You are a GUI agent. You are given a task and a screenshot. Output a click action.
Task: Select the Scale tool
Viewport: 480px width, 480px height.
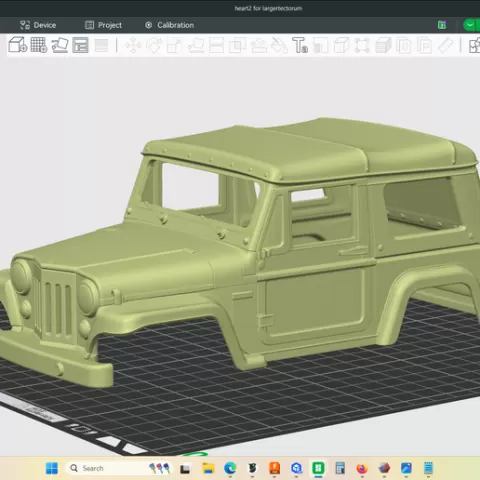pyautogui.click(x=174, y=45)
